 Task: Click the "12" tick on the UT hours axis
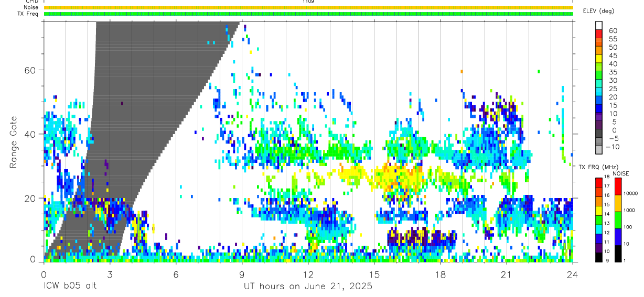(x=308, y=274)
